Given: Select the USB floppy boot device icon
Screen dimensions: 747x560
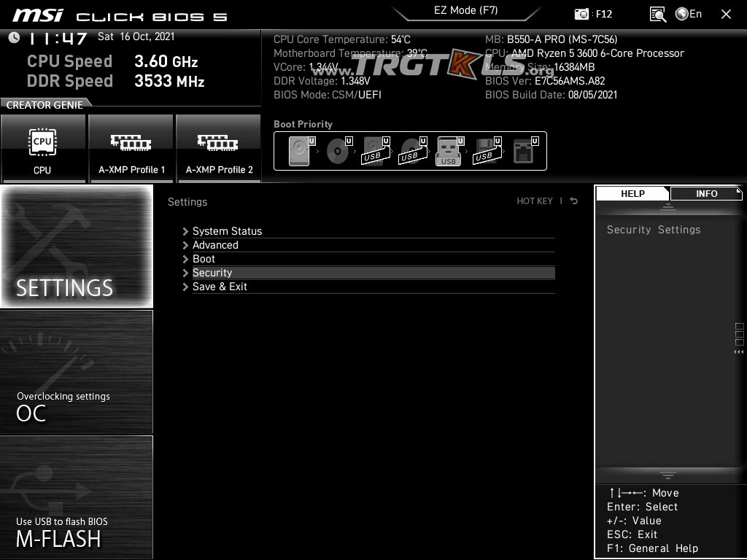Looking at the screenshot, I should point(484,152).
